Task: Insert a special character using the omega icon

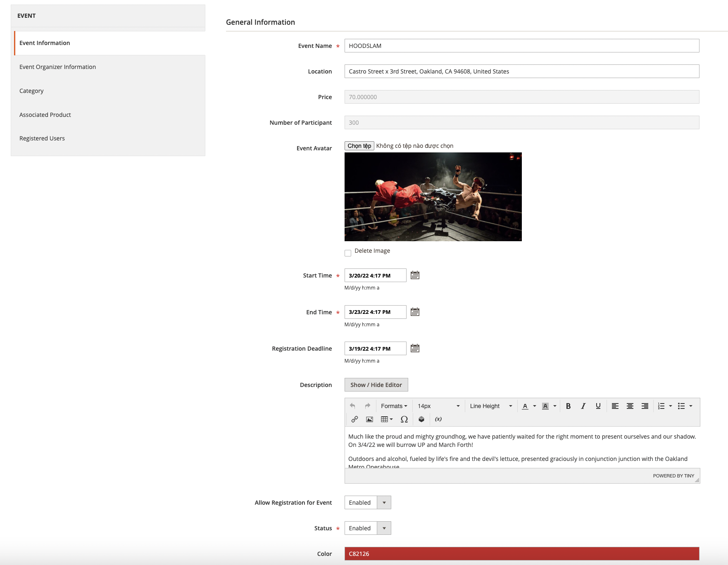Action: [x=404, y=419]
